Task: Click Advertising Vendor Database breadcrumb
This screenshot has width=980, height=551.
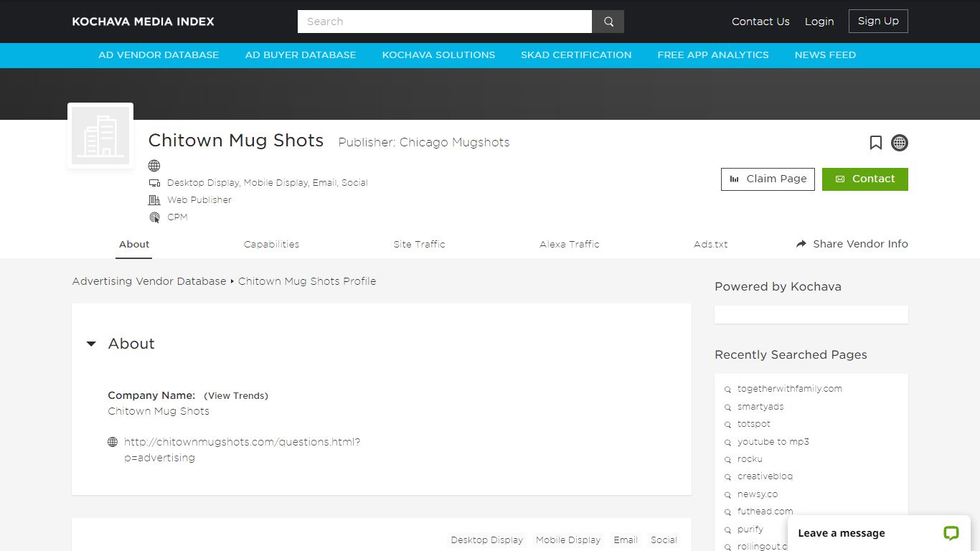Action: pyautogui.click(x=149, y=281)
